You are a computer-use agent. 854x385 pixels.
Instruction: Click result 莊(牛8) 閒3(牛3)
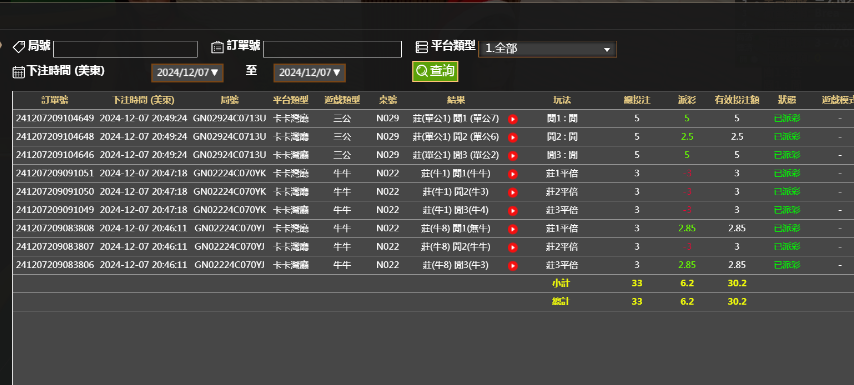(x=456, y=265)
